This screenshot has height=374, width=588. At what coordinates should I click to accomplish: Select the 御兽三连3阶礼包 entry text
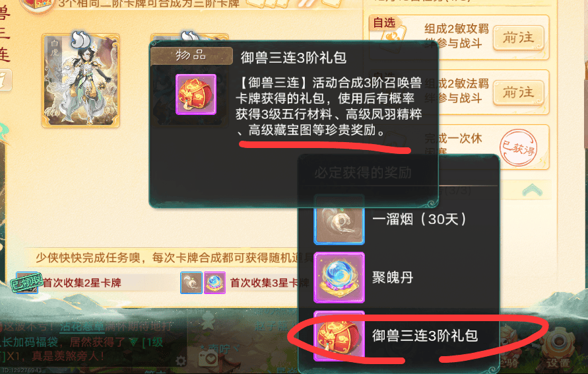[425, 336]
